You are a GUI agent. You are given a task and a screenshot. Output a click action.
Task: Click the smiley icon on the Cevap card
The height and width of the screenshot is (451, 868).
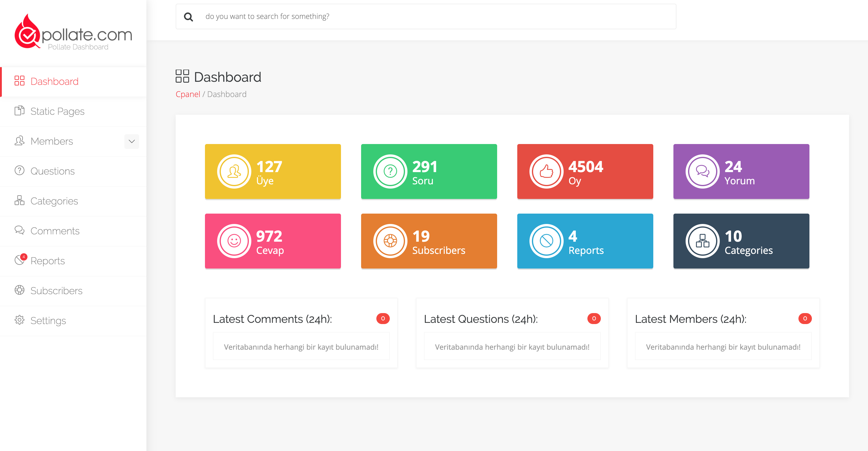tap(235, 241)
